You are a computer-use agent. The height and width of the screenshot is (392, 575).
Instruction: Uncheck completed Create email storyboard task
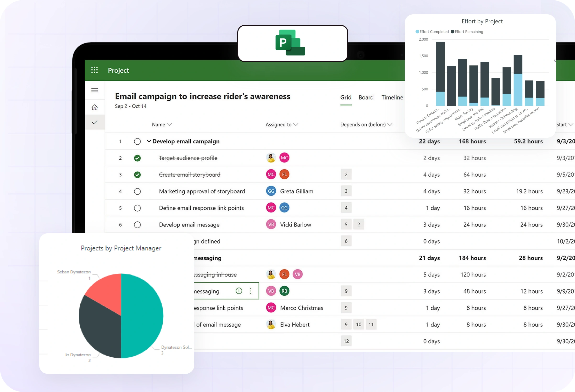tap(137, 174)
